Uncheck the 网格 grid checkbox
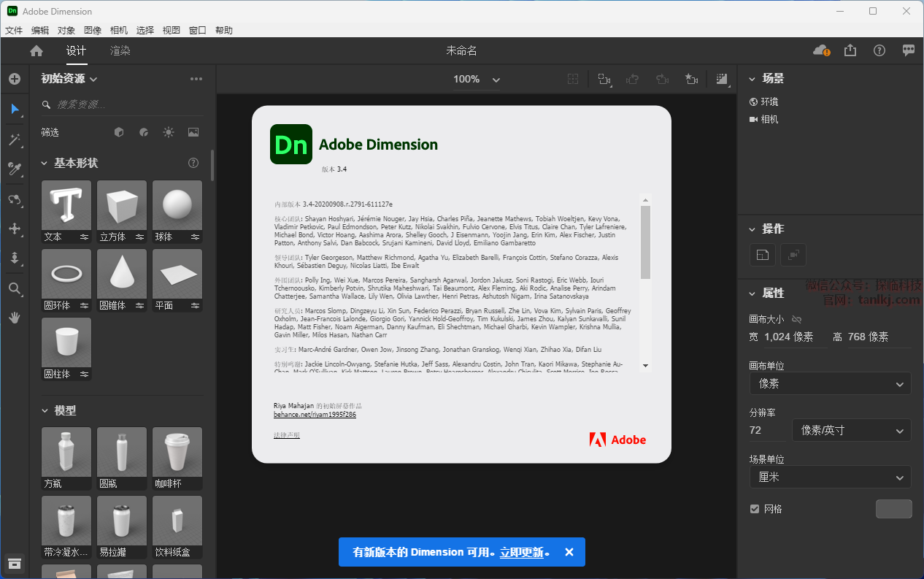 tap(755, 509)
